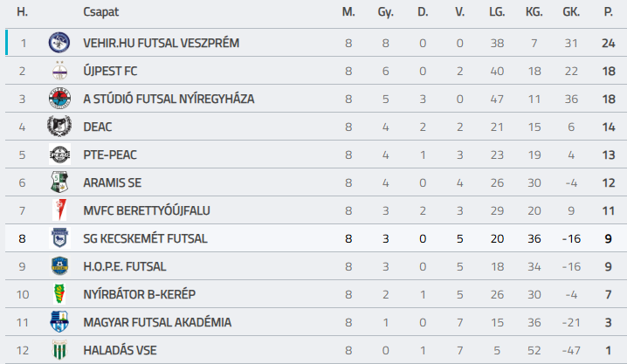Image resolution: width=627 pixels, height=364 pixels.
Task: Click the DEAC team crest
Action: 59,127
